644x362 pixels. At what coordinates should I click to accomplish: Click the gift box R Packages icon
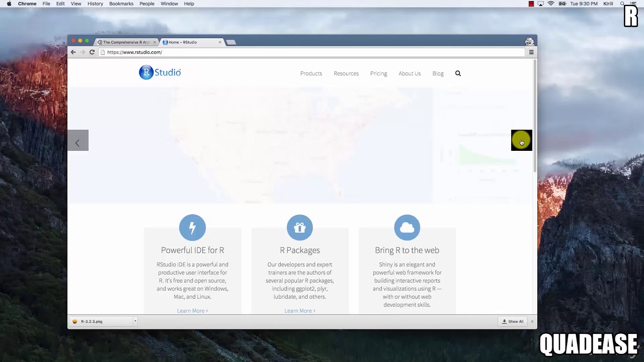pos(300,228)
